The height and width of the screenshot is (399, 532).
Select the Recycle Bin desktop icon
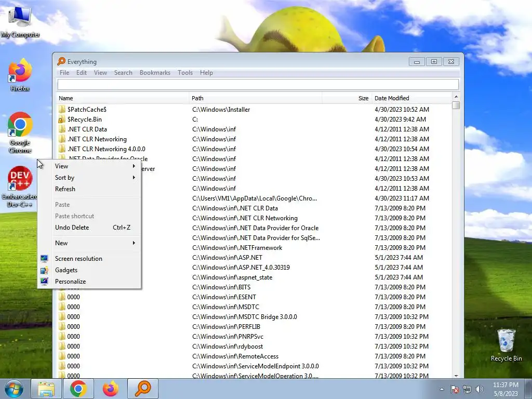coord(506,345)
